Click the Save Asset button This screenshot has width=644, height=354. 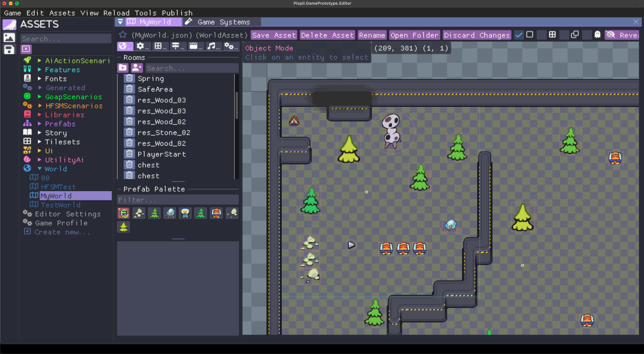coord(274,35)
